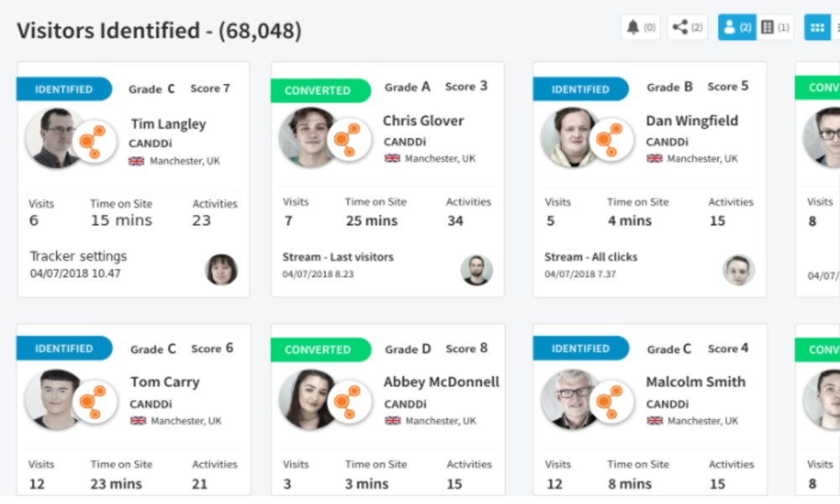This screenshot has height=504, width=840.
Task: Click IDENTIFIED badge on Malcolm Smith card
Action: click(x=580, y=349)
